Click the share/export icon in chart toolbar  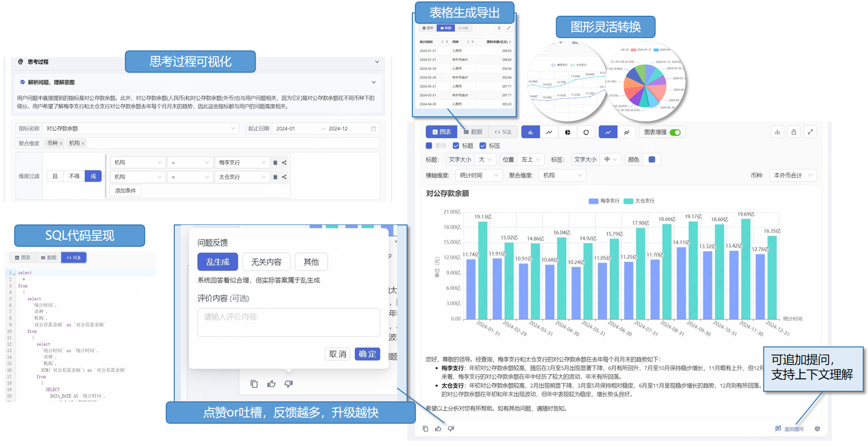(794, 132)
